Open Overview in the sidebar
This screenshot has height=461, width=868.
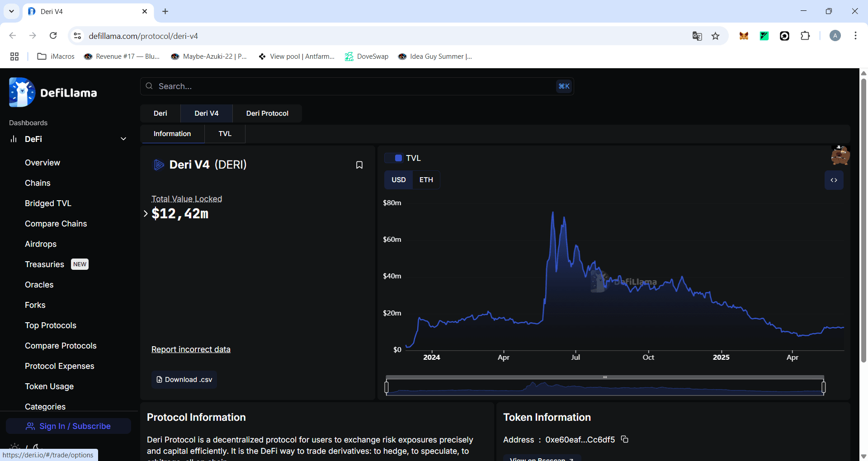click(42, 163)
